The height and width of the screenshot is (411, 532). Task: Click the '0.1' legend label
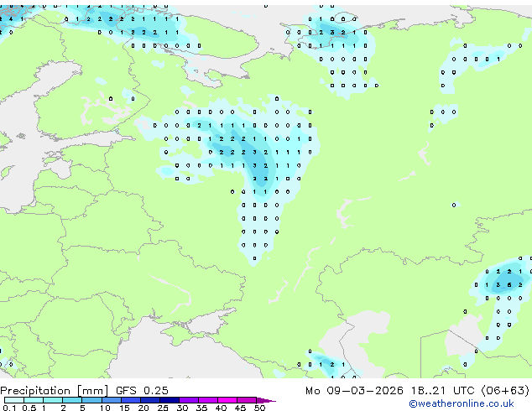point(9,408)
